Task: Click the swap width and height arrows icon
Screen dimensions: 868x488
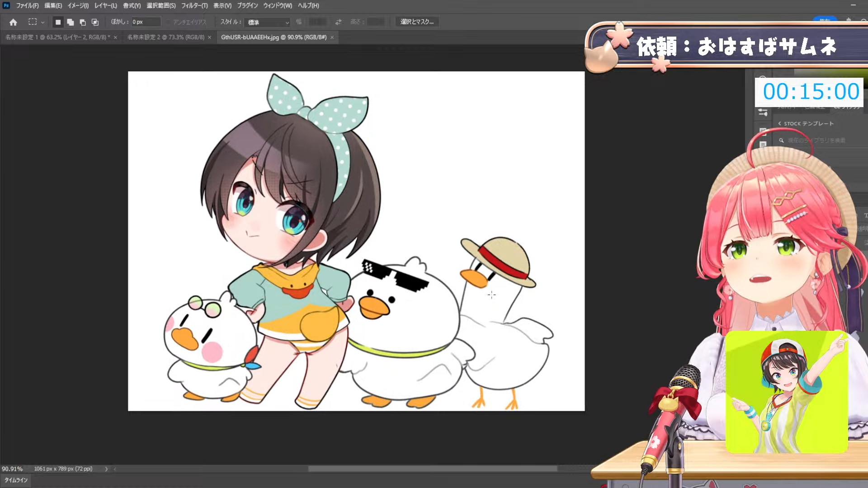Action: pos(339,22)
